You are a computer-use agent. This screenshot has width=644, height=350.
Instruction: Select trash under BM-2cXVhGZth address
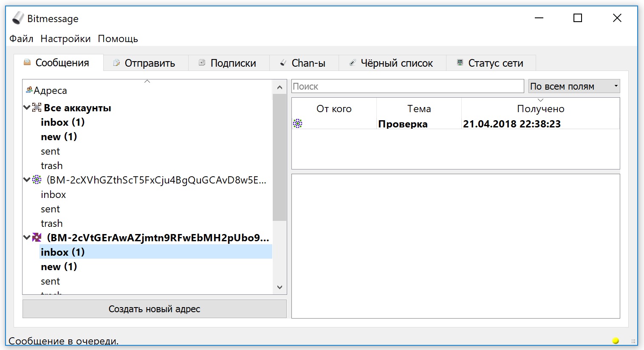tap(52, 223)
